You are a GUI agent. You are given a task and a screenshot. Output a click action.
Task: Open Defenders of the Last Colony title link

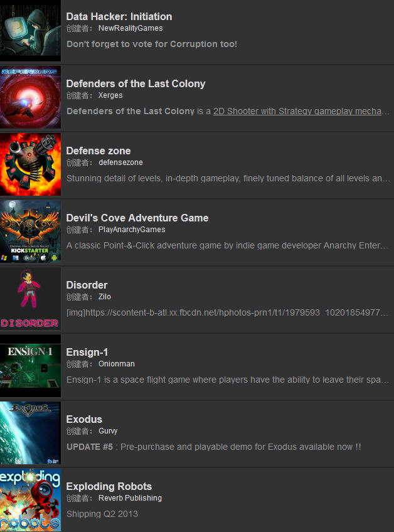pos(136,83)
